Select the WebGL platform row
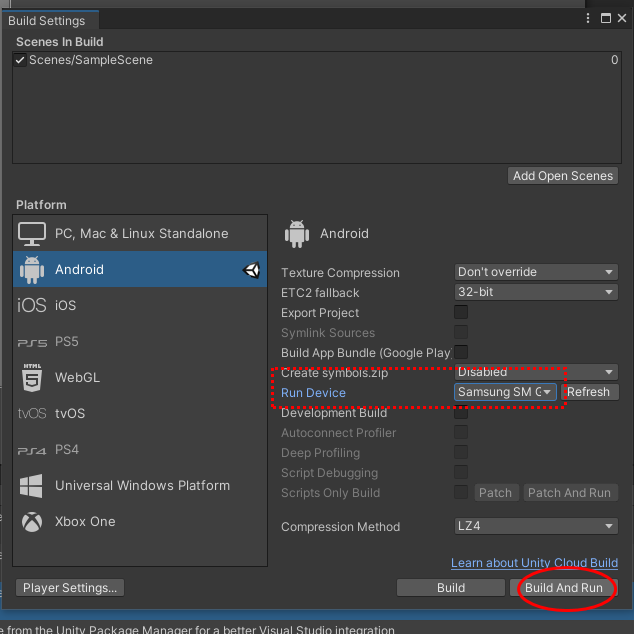The image size is (634, 634). pyautogui.click(x=140, y=378)
